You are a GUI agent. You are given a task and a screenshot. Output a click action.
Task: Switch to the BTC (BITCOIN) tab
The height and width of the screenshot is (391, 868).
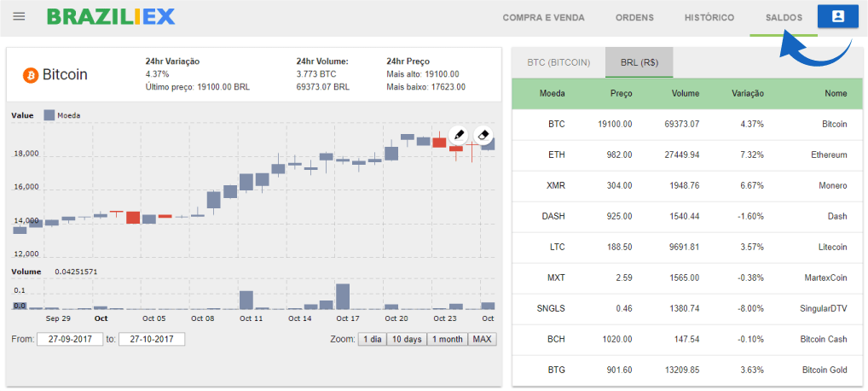click(558, 62)
